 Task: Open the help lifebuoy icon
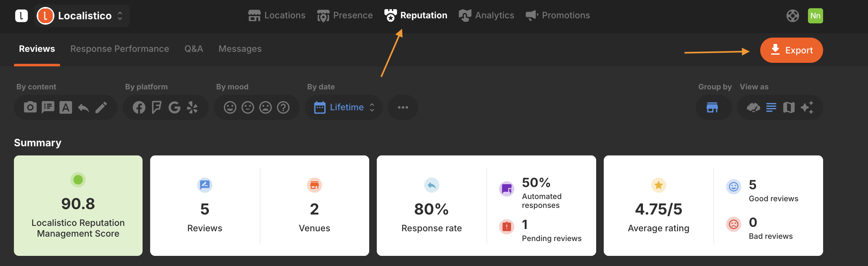792,16
